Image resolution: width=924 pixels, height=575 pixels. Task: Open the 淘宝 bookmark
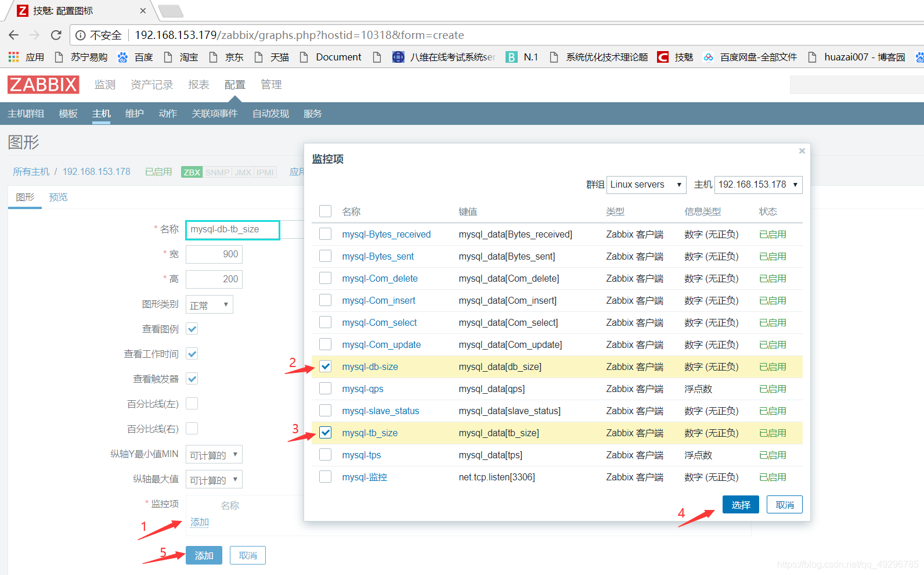pyautogui.click(x=181, y=57)
